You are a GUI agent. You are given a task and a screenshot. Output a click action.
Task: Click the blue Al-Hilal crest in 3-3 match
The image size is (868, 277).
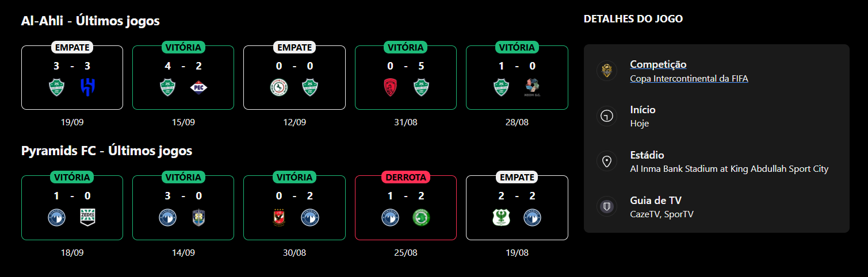click(87, 87)
